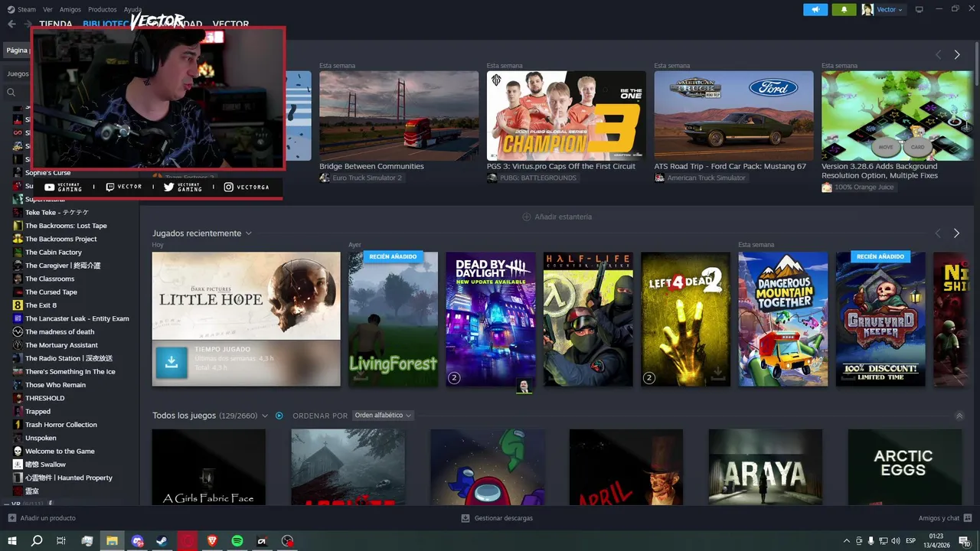The width and height of the screenshot is (980, 551).
Task: Click the Vector profile avatar picture
Action: point(867,9)
